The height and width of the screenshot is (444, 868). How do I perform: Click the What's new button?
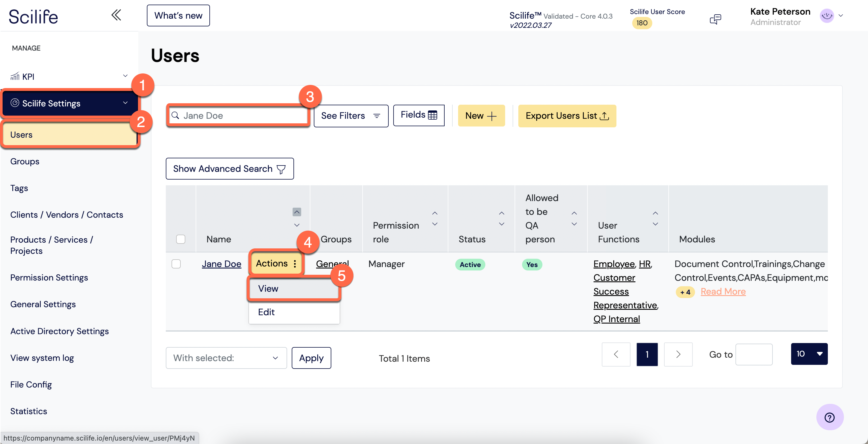pos(178,15)
